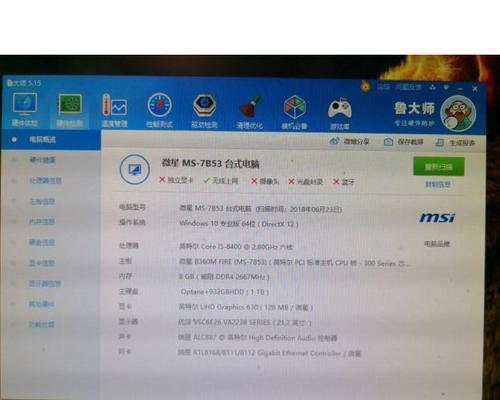Click the 摄像头 status indicator
Screen dimensions: 500x400
(x=265, y=181)
